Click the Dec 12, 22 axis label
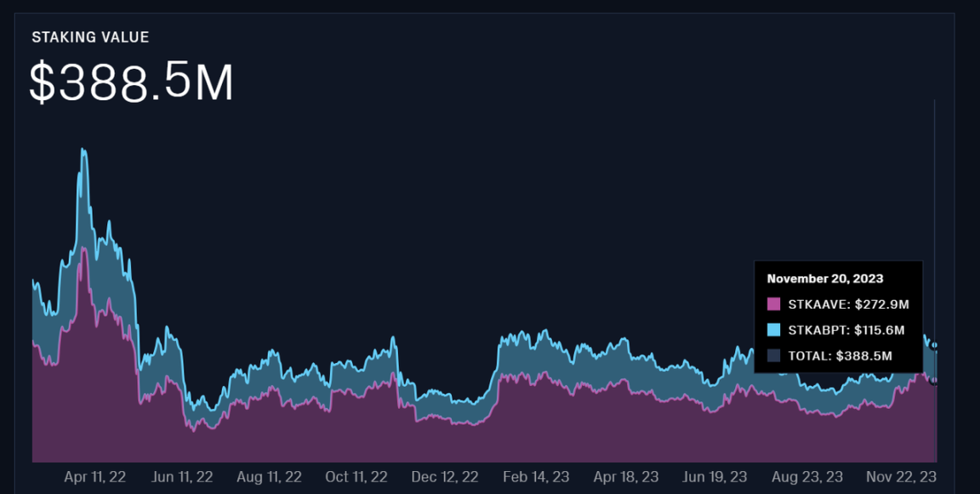Viewport: 980px width, 494px height. [x=446, y=477]
